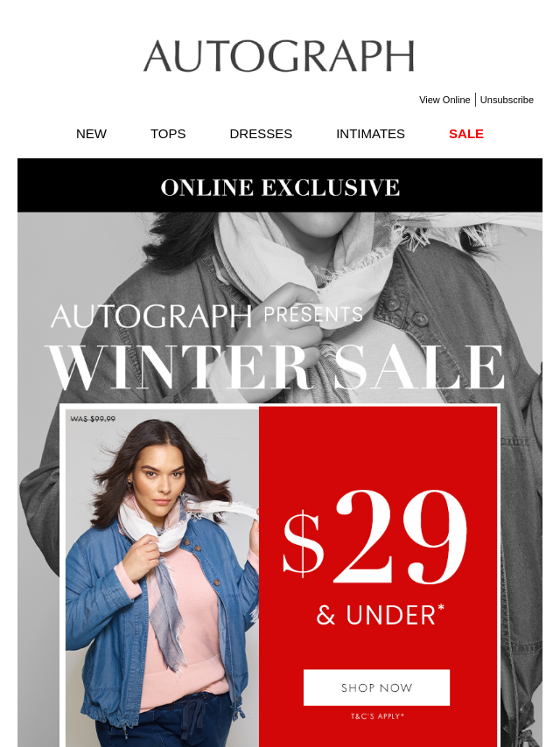Click the Unsubscribe link
560x747 pixels.
507,100
